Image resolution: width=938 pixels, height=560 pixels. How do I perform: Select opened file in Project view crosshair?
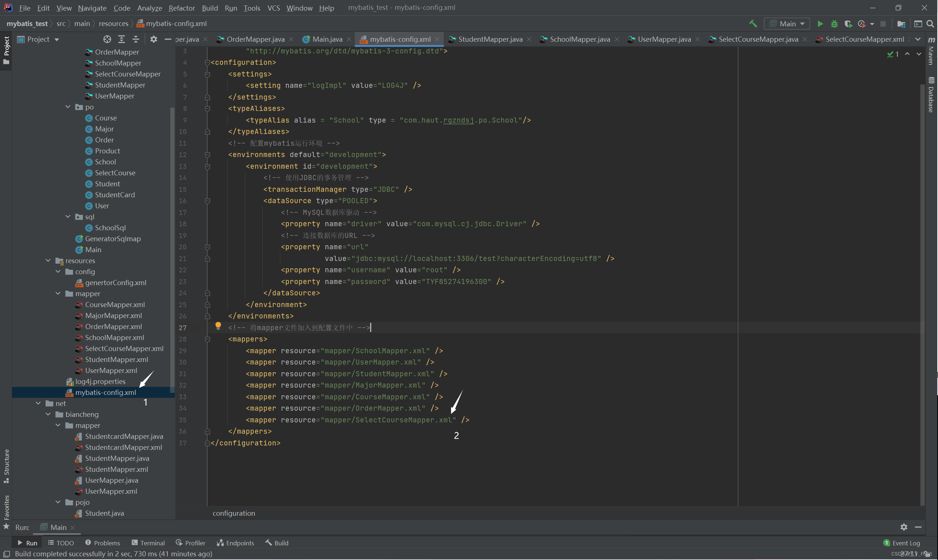point(107,39)
